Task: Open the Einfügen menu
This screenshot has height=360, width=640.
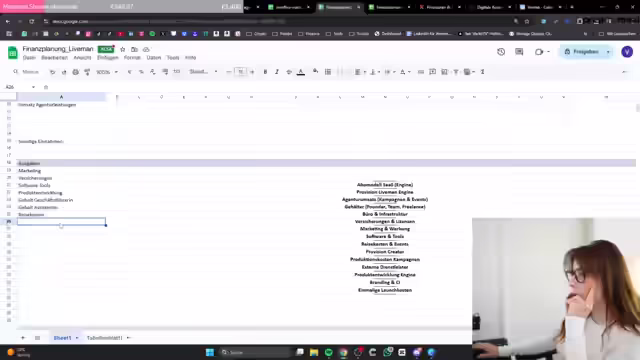Action: click(107, 58)
